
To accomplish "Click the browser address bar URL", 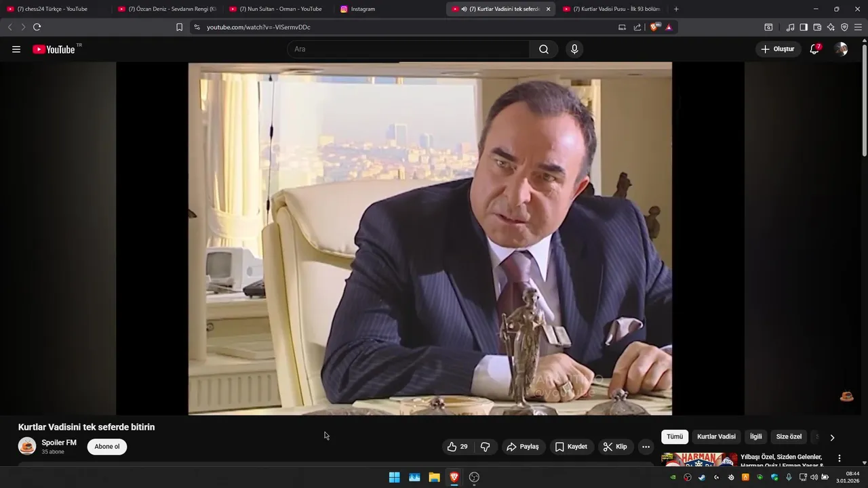I will pos(258,27).
